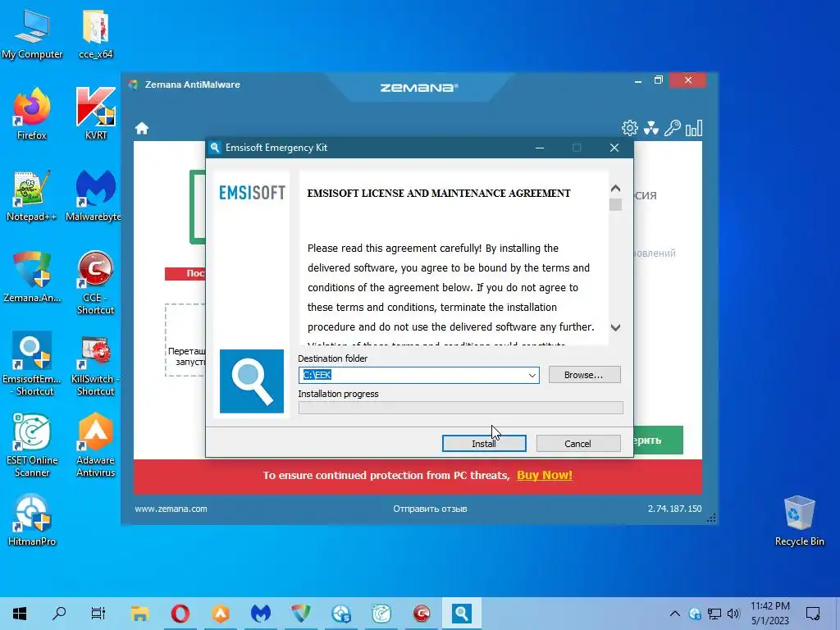Open the network status tray icon

point(714,614)
